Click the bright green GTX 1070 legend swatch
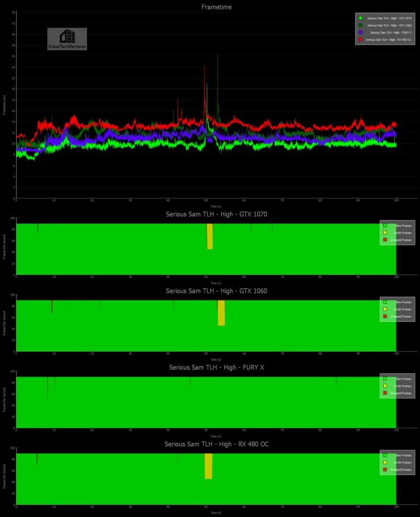The height and width of the screenshot is (517, 420). point(360,18)
